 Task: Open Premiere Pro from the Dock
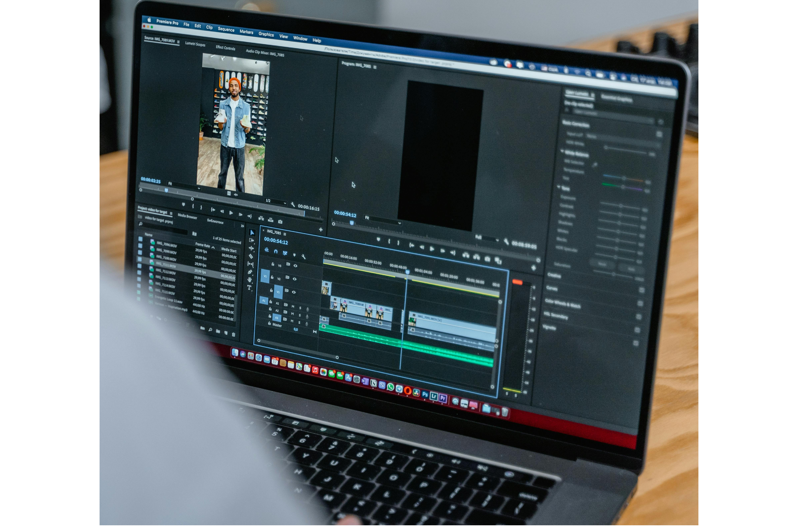pyautogui.click(x=443, y=398)
